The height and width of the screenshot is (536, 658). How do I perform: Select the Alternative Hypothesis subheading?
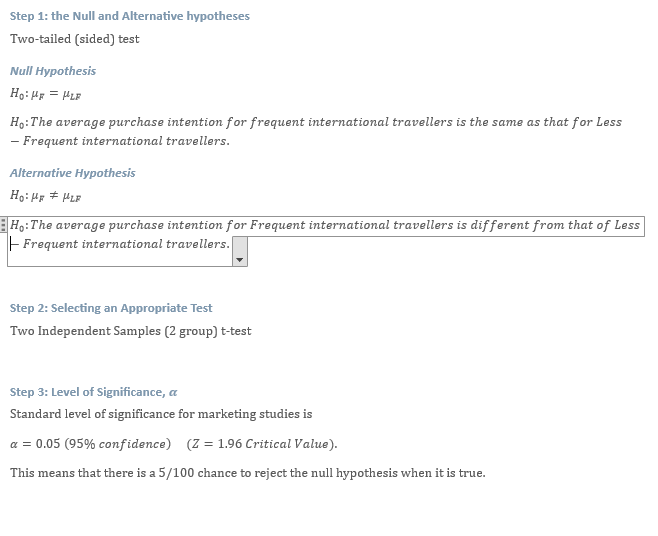[x=73, y=173]
